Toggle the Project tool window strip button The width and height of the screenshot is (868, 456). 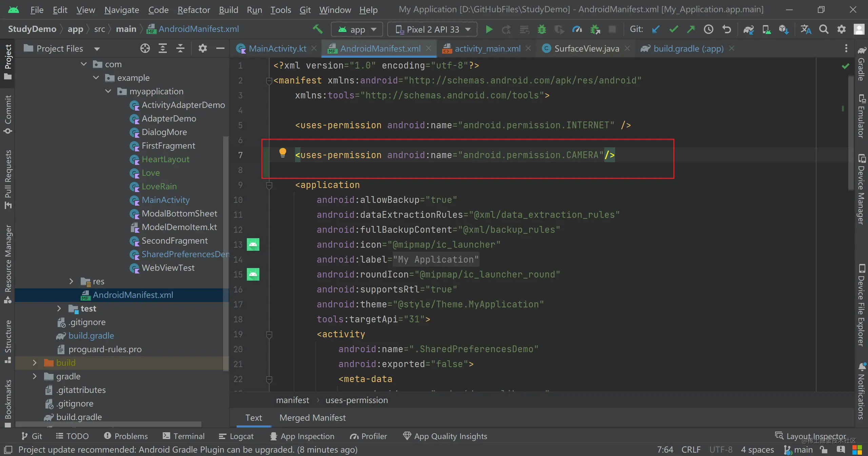[x=8, y=62]
